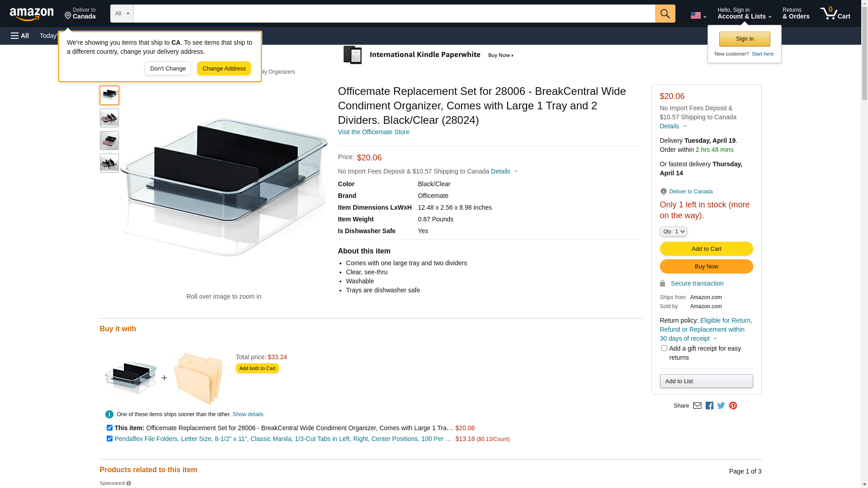Share on Facebook icon
Image resolution: width=868 pixels, height=488 pixels.
point(709,406)
